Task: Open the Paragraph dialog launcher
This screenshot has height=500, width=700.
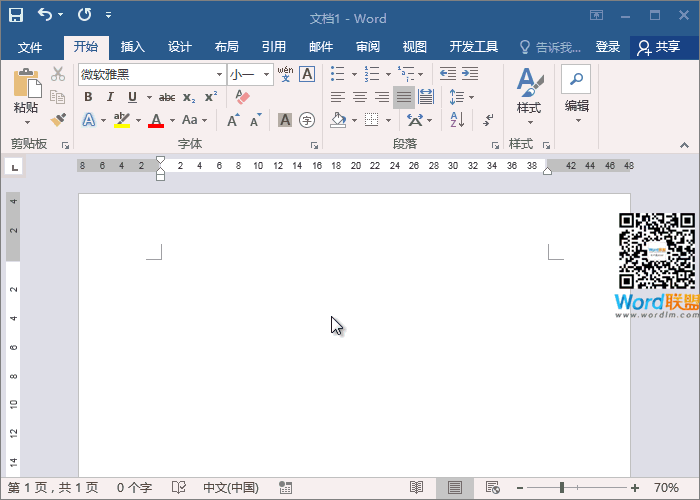Action: [x=495, y=146]
